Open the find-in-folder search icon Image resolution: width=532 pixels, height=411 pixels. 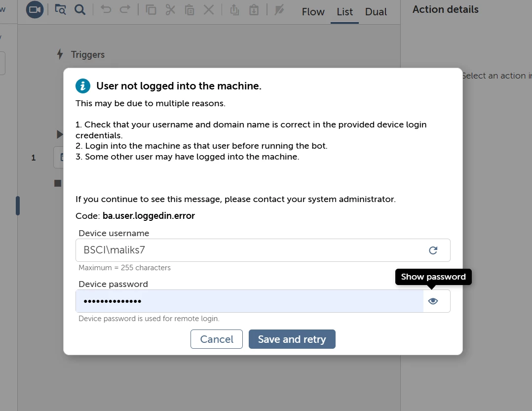[x=60, y=9]
